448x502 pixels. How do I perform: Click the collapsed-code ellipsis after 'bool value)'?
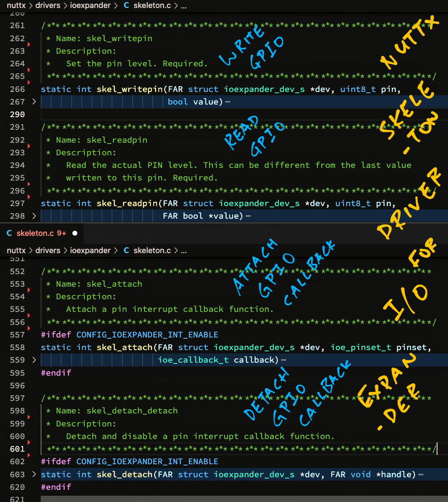[228, 102]
